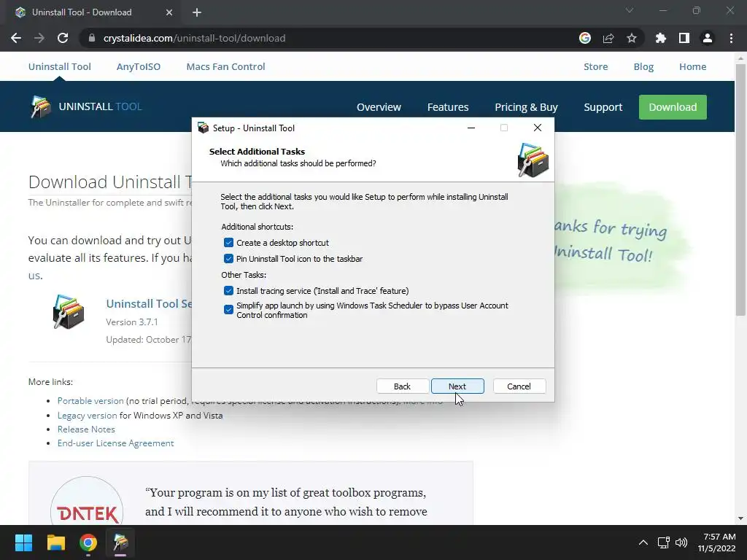Click the green Download button
Viewport: 747px width, 560px height.
(673, 107)
